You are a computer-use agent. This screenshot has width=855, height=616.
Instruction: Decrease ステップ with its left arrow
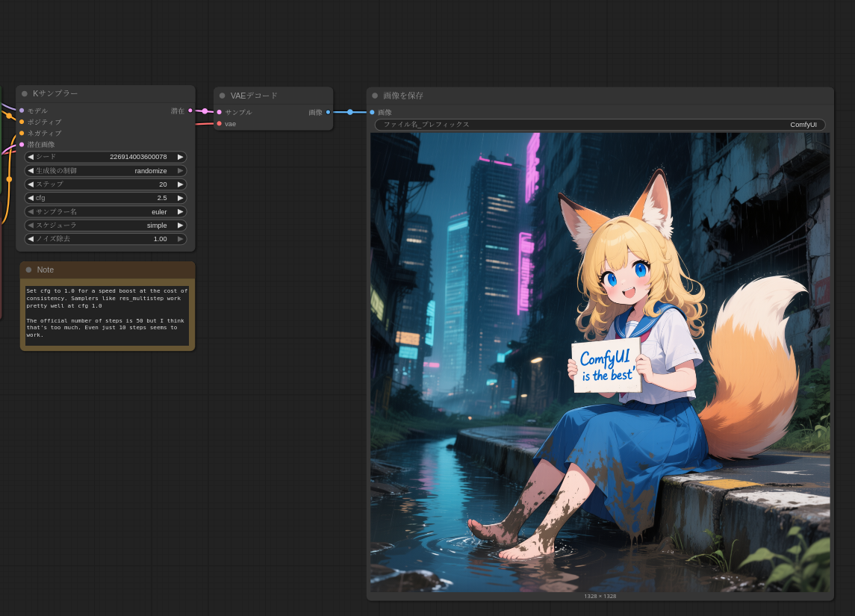[31, 184]
